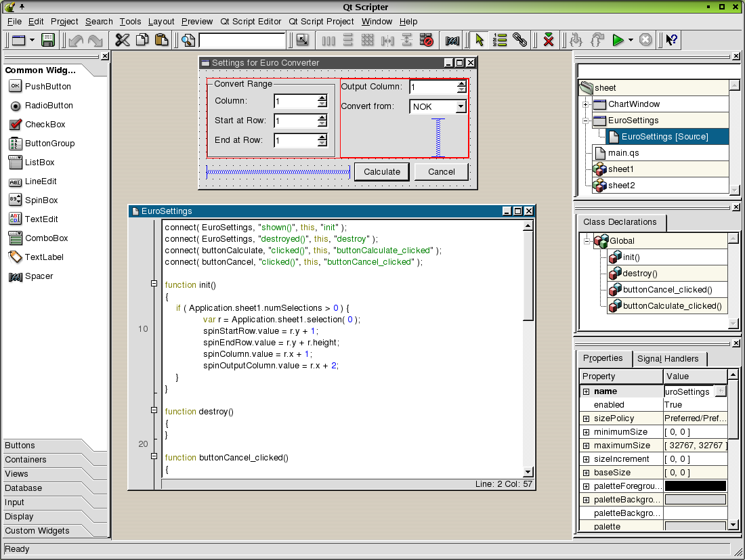Pick the CheckBox widget in toolbox
The width and height of the screenshot is (745, 560).
pyautogui.click(x=37, y=125)
